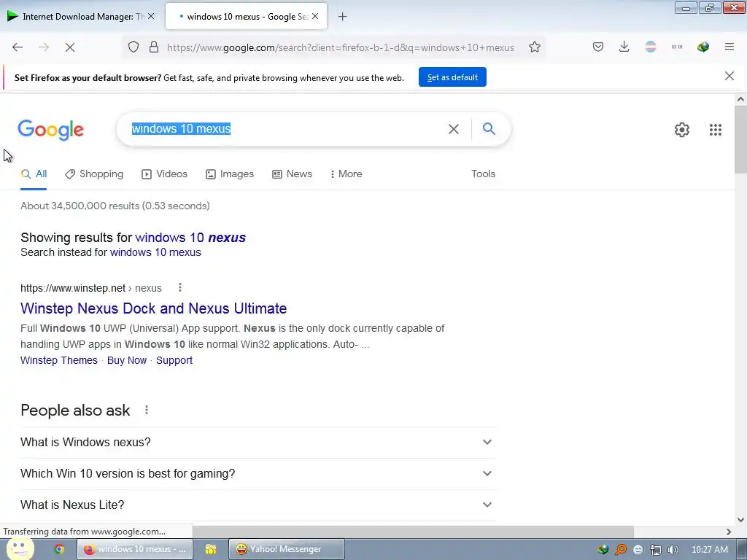Open the More search categories menu
The height and width of the screenshot is (560, 747).
pyautogui.click(x=347, y=174)
